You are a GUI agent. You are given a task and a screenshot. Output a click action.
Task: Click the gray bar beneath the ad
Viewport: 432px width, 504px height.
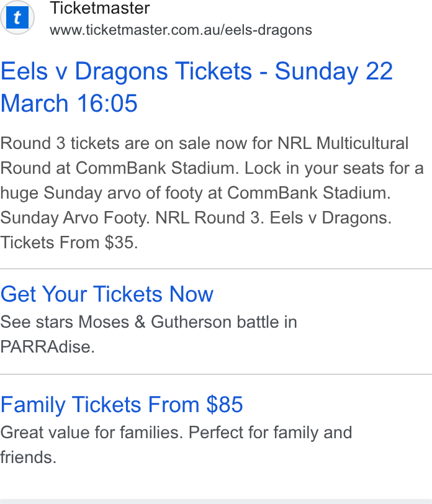point(216,502)
